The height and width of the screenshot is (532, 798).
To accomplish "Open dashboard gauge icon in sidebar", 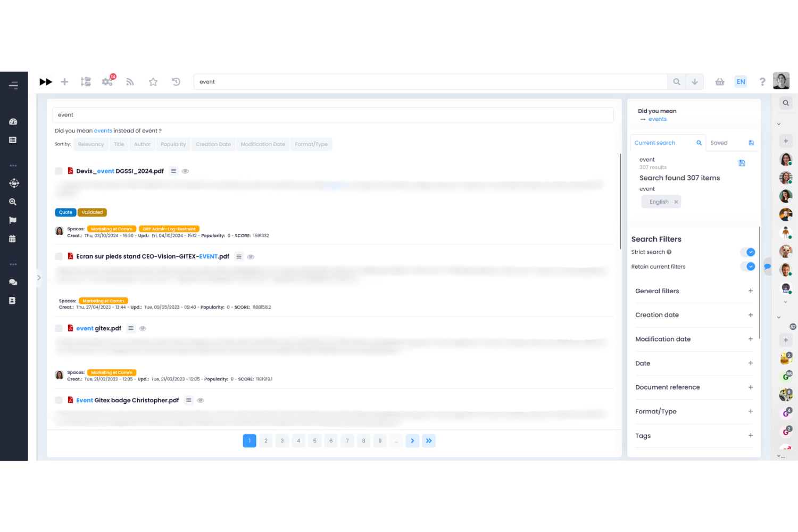I will [13, 122].
